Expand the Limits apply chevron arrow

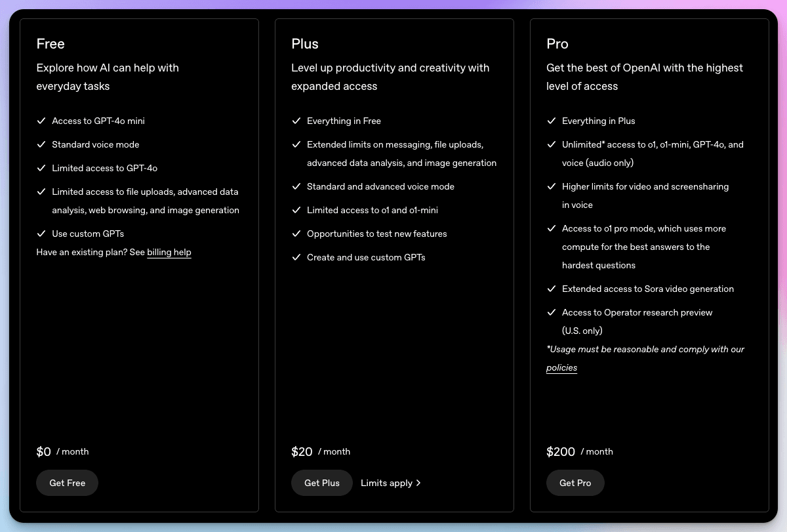[418, 483]
